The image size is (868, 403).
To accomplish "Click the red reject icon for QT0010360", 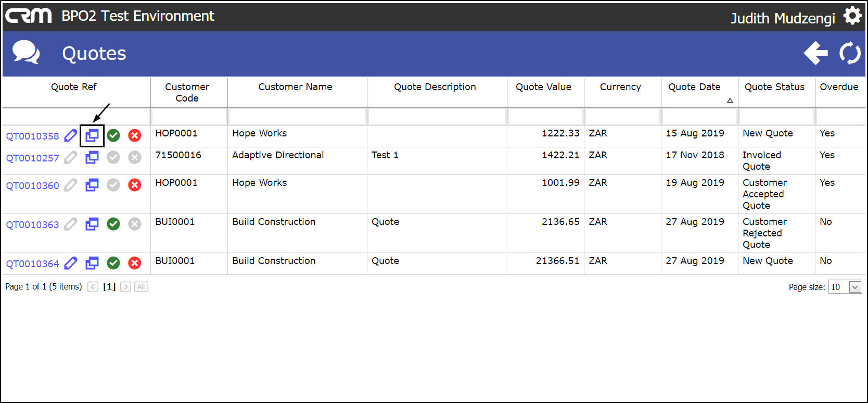I will [135, 185].
